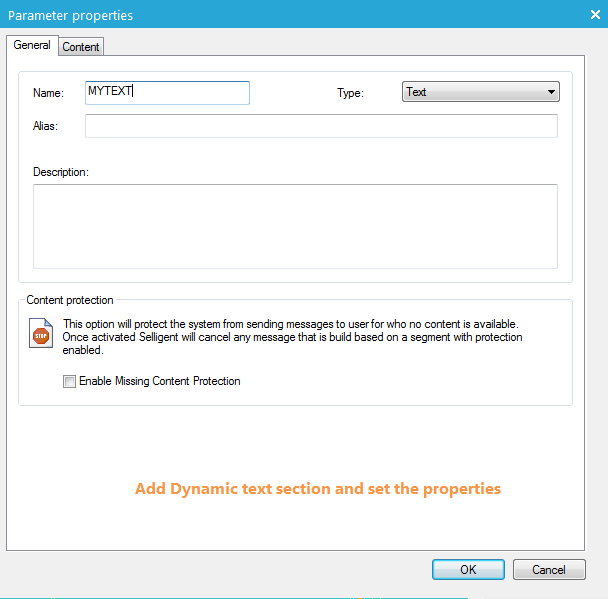The image size is (608, 599).
Task: Click the red stop sign icon
Action: [x=40, y=335]
